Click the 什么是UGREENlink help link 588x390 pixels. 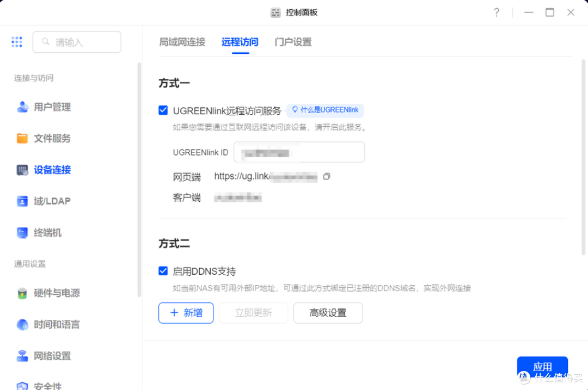(x=325, y=110)
